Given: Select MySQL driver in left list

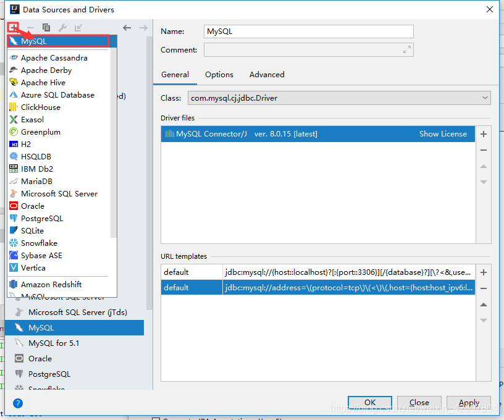Looking at the screenshot, I should point(75,328).
